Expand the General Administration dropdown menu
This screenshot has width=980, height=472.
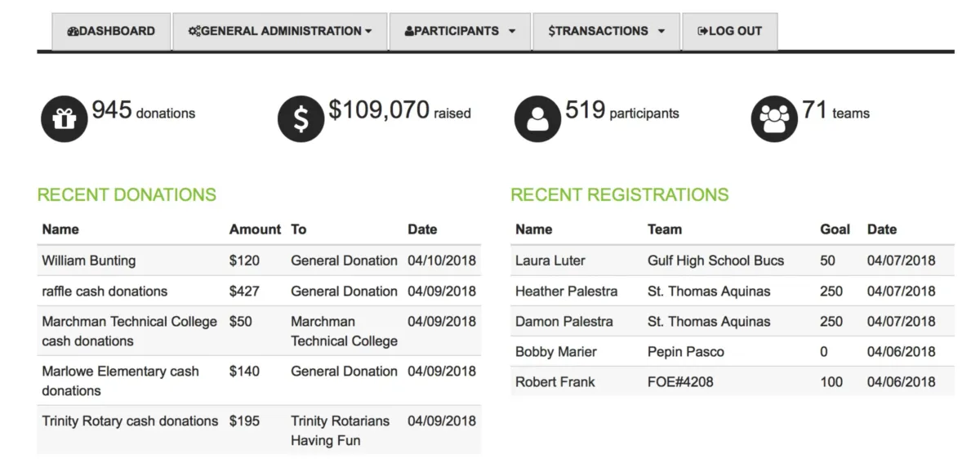pyautogui.click(x=280, y=31)
